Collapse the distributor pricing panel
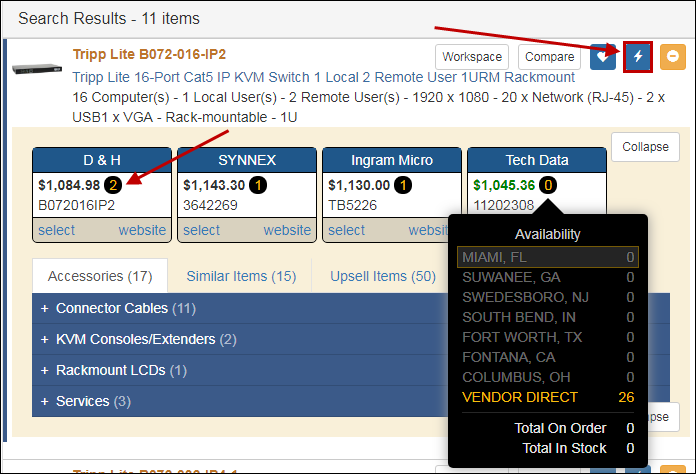This screenshot has width=696, height=474. click(645, 147)
